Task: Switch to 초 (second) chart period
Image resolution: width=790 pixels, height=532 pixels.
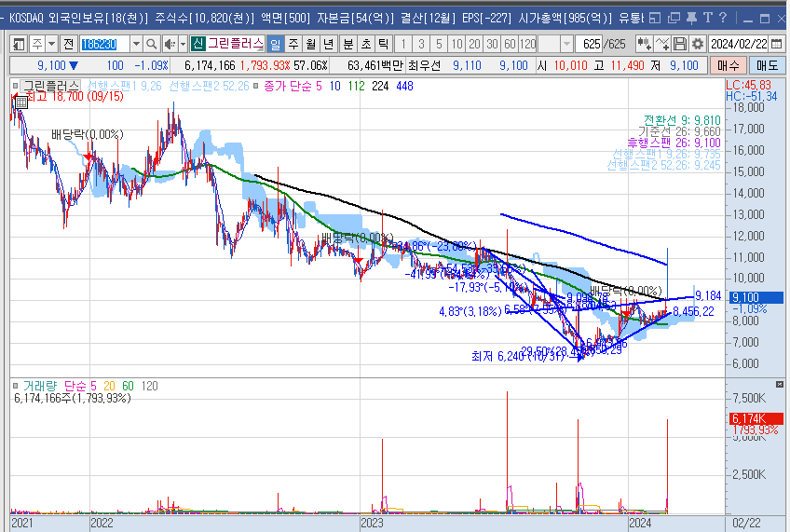Action: click(x=366, y=45)
